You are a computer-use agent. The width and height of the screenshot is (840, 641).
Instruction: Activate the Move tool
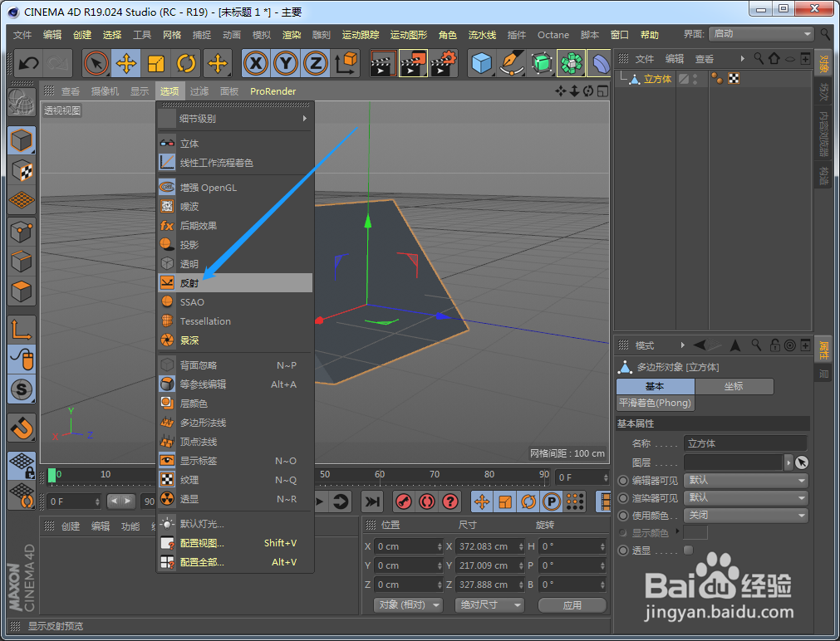[x=126, y=63]
